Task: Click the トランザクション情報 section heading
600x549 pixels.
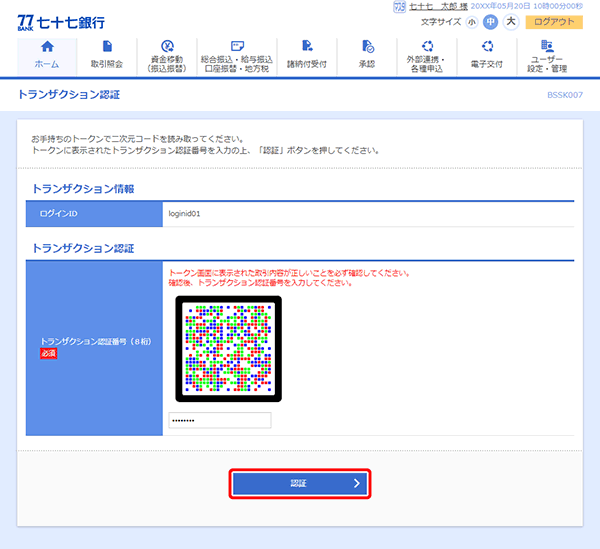Action: tap(83, 189)
